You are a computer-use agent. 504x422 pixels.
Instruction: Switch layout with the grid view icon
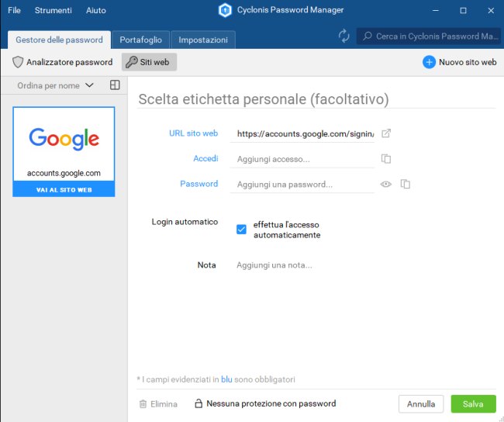click(115, 85)
